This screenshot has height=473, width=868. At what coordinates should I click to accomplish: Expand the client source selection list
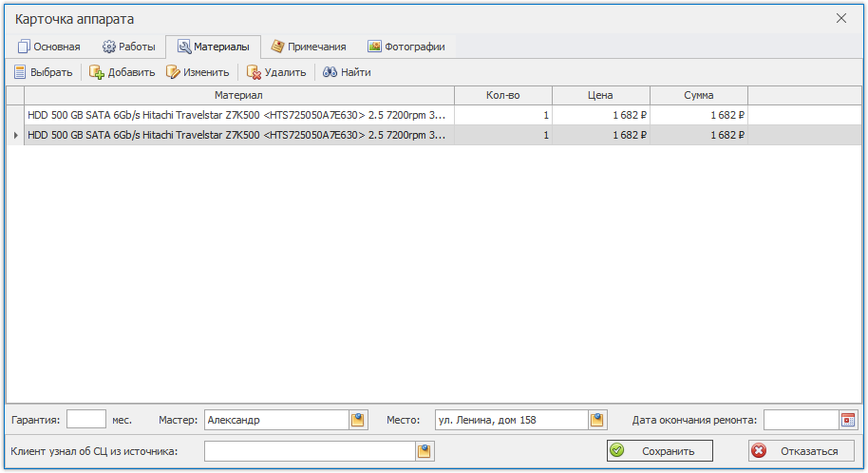(425, 451)
